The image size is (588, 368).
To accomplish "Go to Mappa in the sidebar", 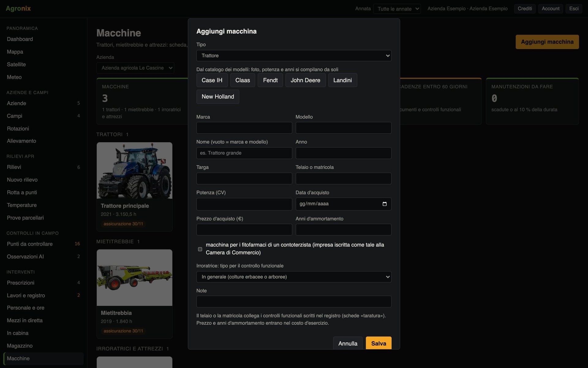I will pos(43,52).
